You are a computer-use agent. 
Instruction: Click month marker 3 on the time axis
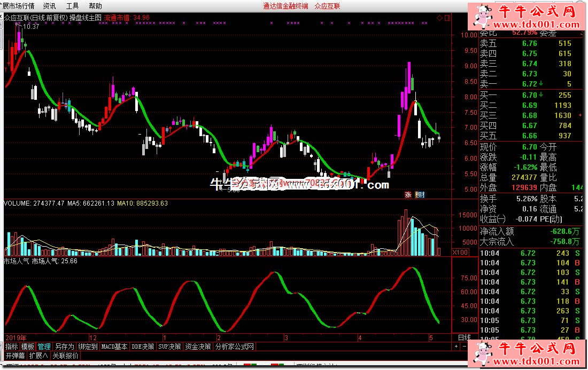pos(286,338)
